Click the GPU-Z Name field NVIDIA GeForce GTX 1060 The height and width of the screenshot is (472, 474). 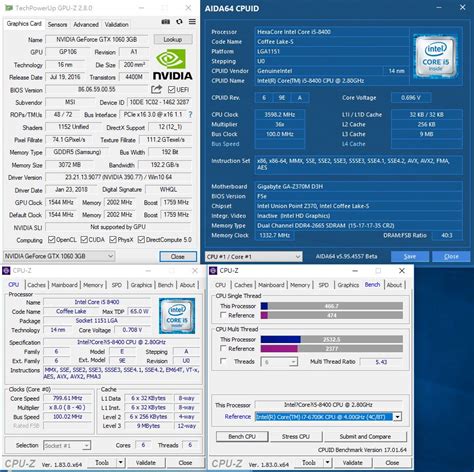click(x=97, y=39)
